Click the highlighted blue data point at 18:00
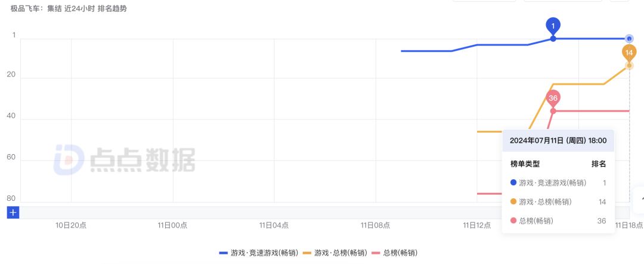 tap(629, 39)
